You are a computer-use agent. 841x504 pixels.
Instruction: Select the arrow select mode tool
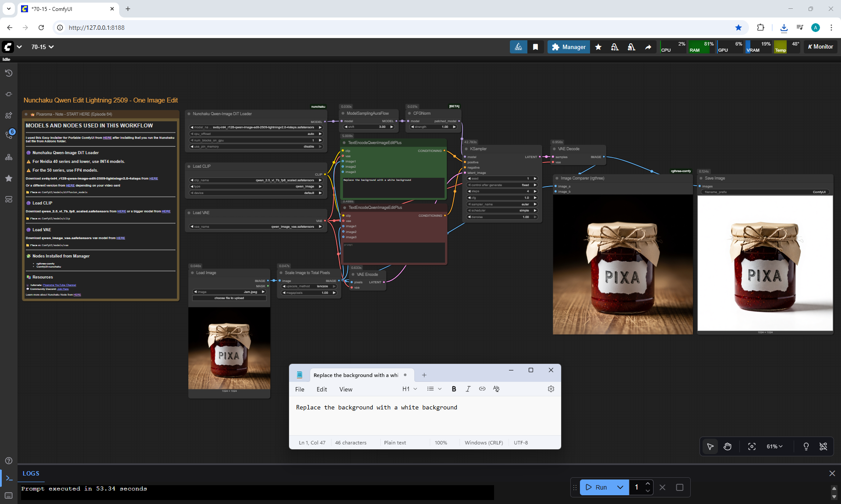click(710, 446)
